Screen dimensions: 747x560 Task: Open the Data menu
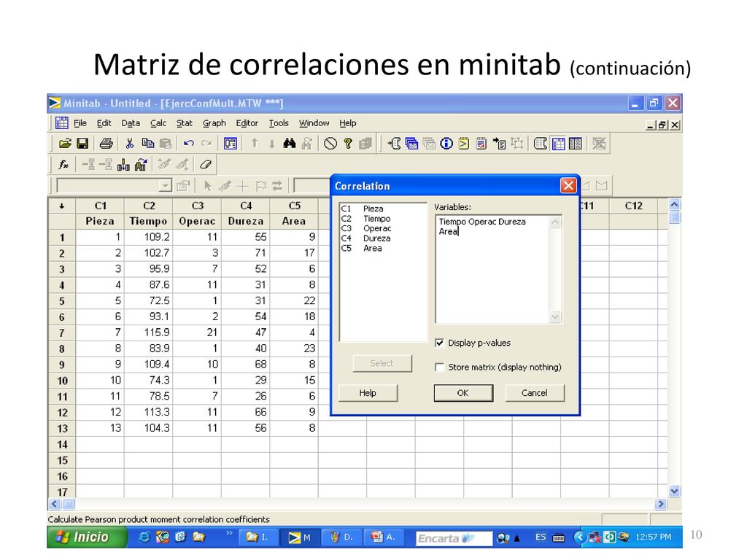tap(131, 123)
